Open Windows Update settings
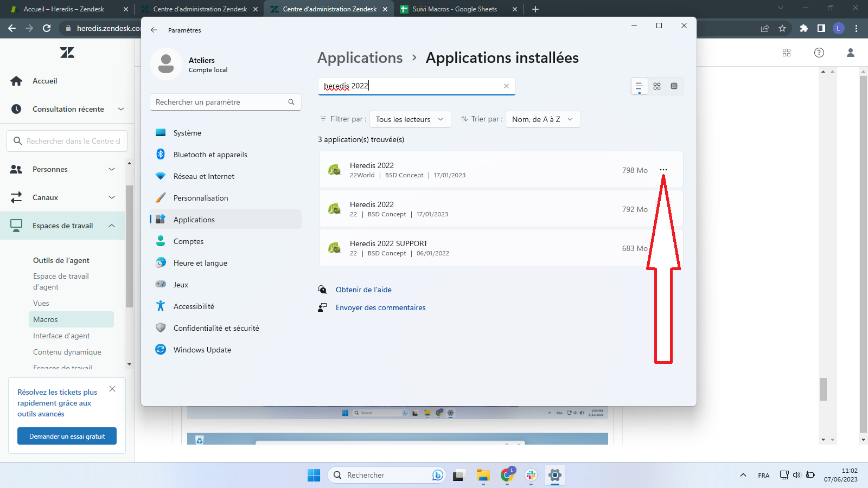Viewport: 868px width, 488px height. click(202, 350)
